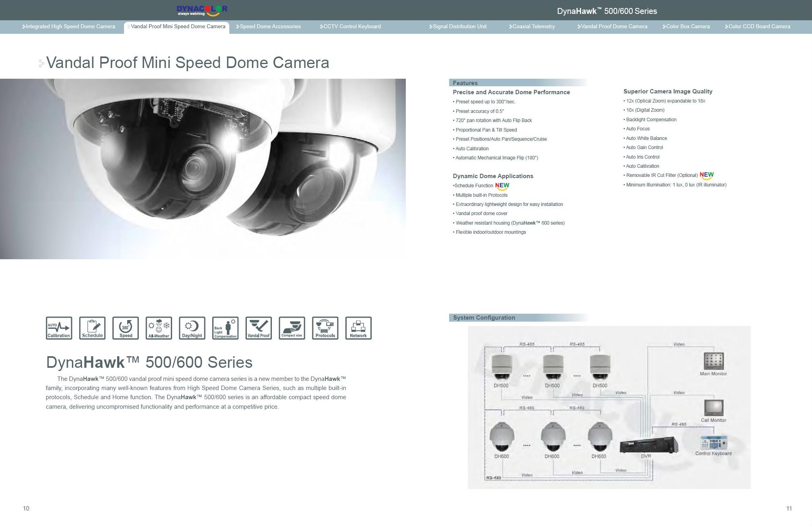This screenshot has width=812, height=526.
Task: Click 'Automatic Mechanical Image Flip (180°)' line
Action: (495, 158)
